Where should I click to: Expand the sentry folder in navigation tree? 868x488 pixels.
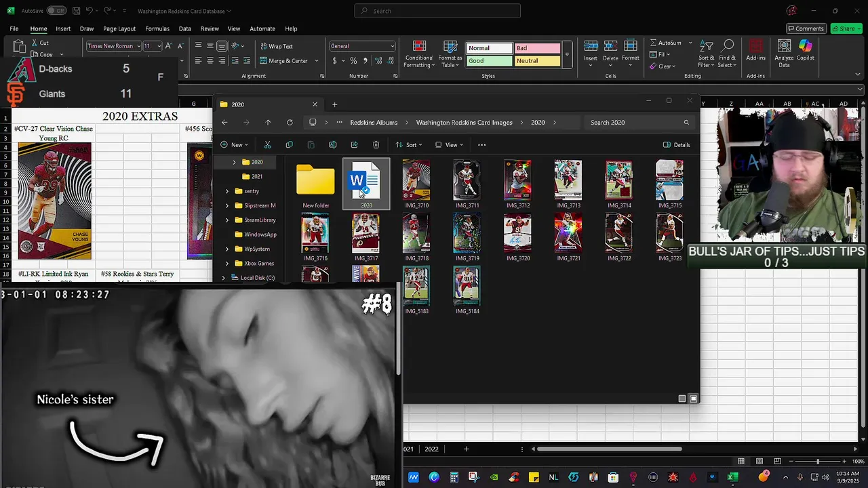[x=227, y=191]
